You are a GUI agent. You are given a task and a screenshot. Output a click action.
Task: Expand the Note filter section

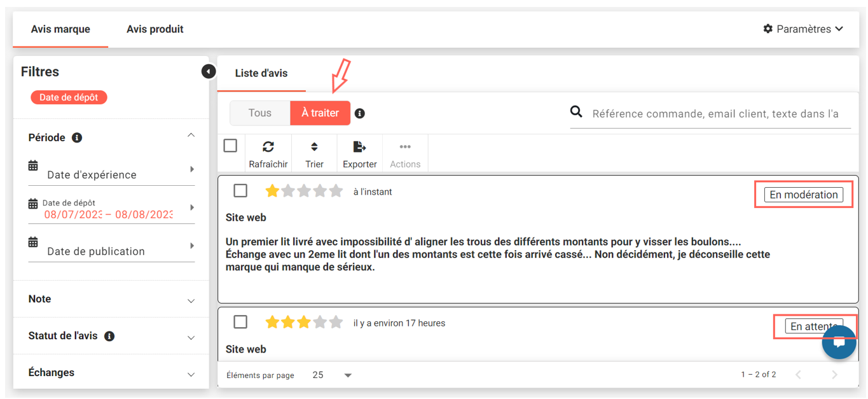pyautogui.click(x=191, y=299)
